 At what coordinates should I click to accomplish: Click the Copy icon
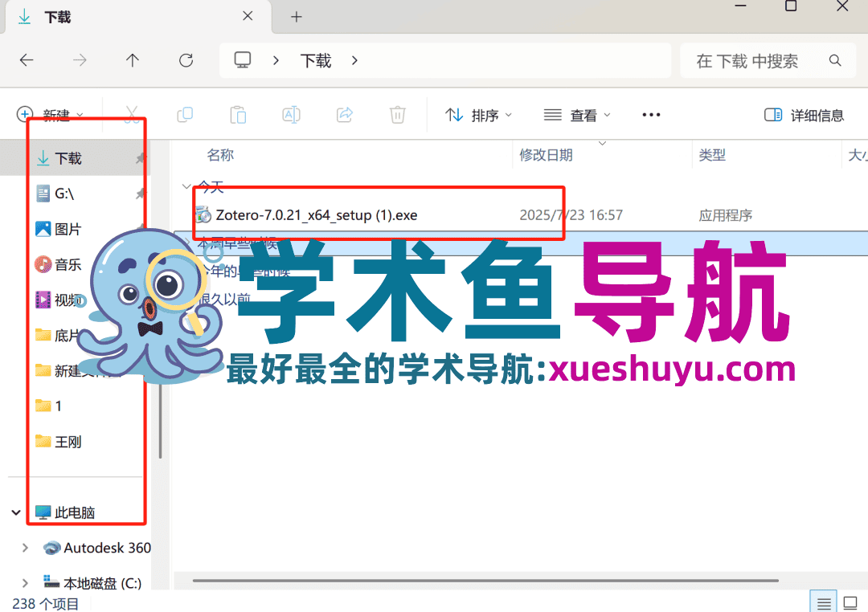point(185,115)
